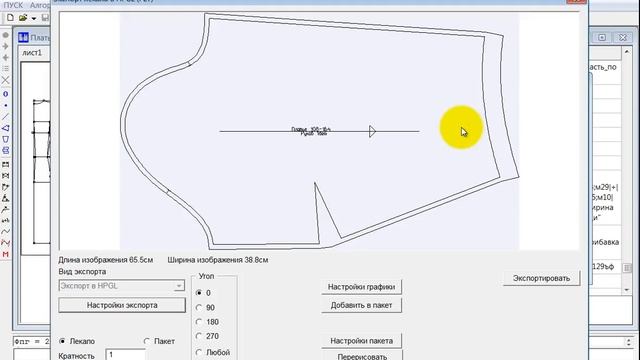Viewport: 640px width, 360px height.
Task: Select the stacked-pieces tool in left toolbar
Action: pos(5,150)
